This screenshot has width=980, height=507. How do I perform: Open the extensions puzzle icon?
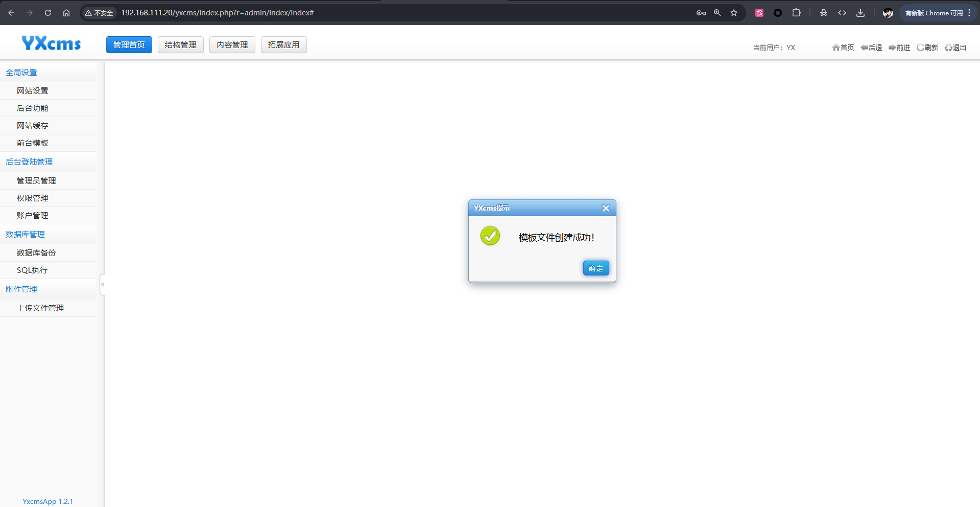(x=796, y=13)
